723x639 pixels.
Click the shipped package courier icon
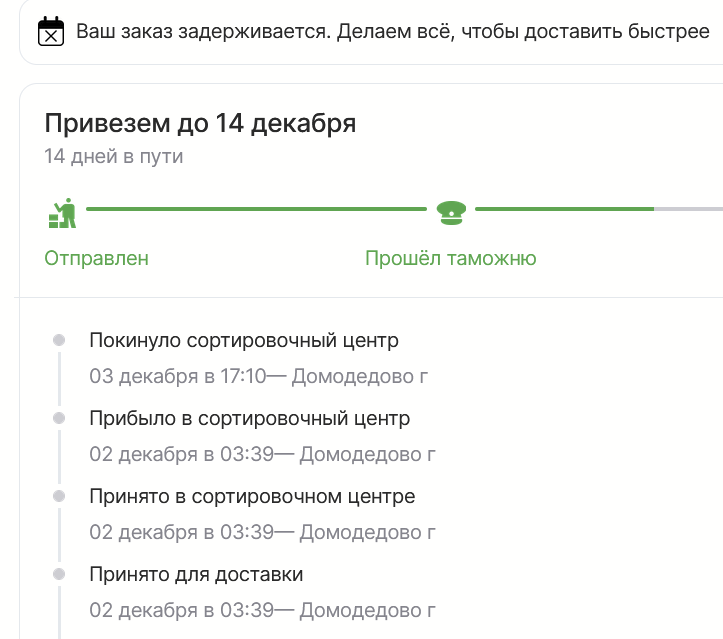click(x=63, y=210)
